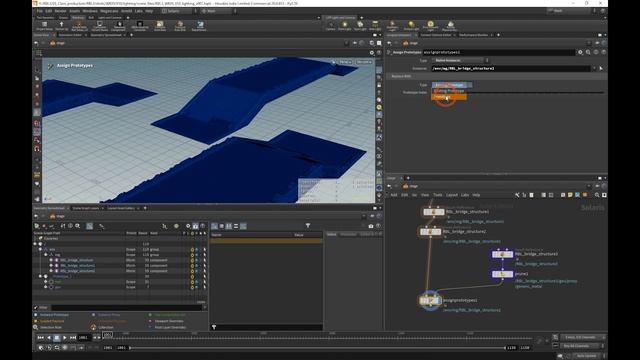This screenshot has height=360, width=640.
Task: Click the filter funnel icon above the Name/Value table
Action: pos(308,226)
